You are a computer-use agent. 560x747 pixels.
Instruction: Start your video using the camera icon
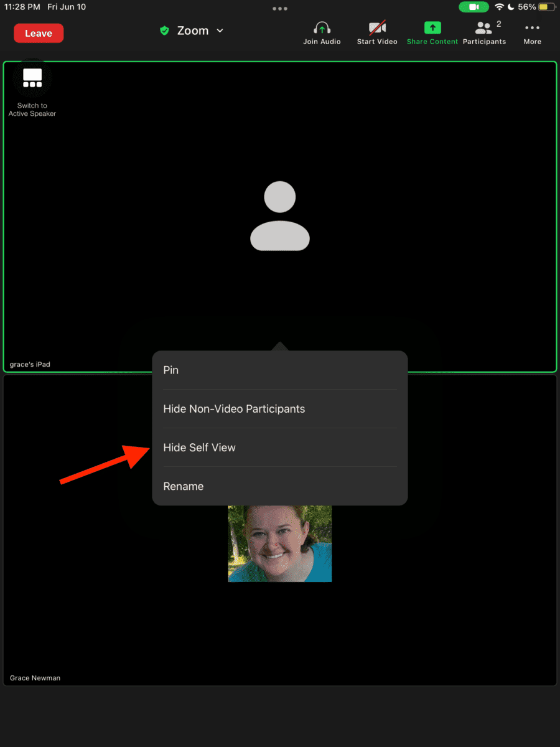(x=376, y=27)
